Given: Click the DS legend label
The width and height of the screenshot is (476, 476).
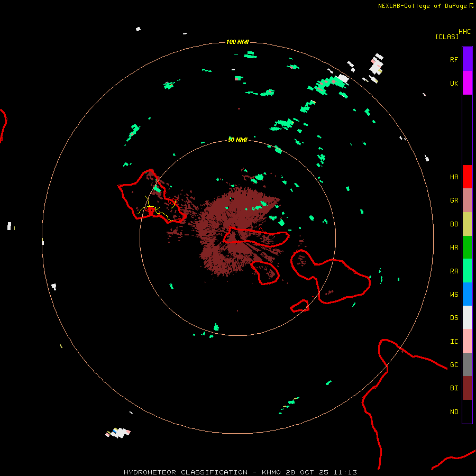Looking at the screenshot, I should 454,318.
